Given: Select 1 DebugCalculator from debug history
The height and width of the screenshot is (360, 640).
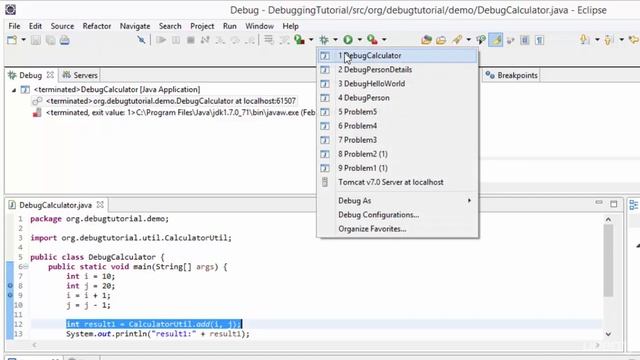Looking at the screenshot, I should [x=398, y=56].
